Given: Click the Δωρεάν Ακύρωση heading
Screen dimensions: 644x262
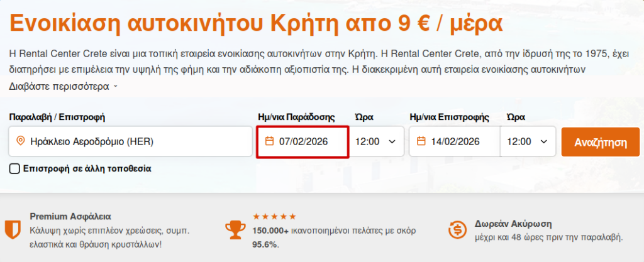Looking at the screenshot, I should click(x=506, y=223).
